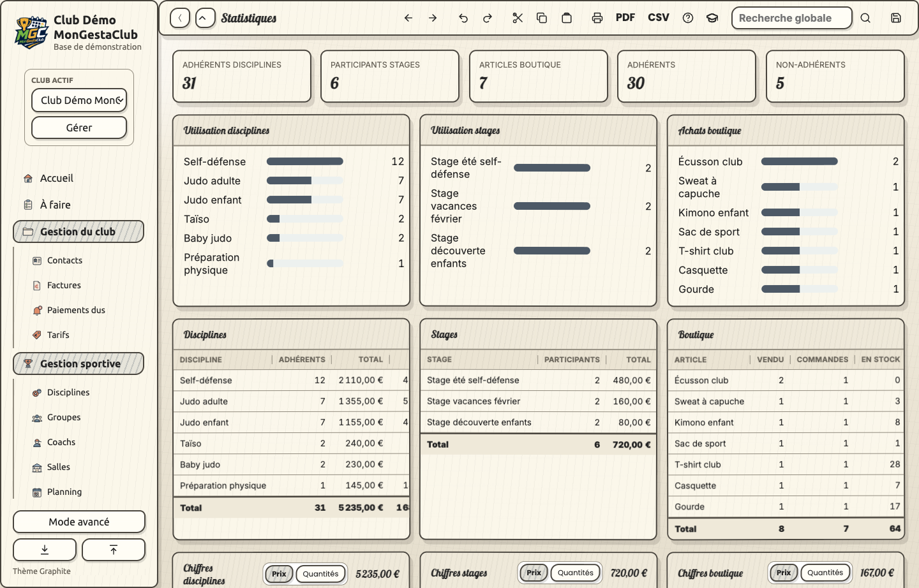Click the graduation cap tutorial icon
The height and width of the screenshot is (588, 919).
(x=712, y=18)
